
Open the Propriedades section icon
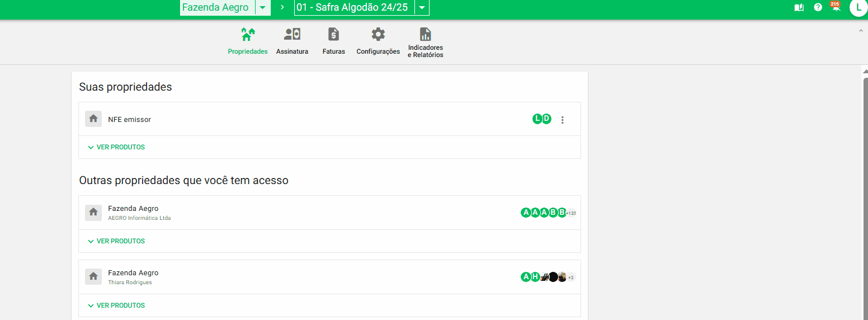(248, 35)
